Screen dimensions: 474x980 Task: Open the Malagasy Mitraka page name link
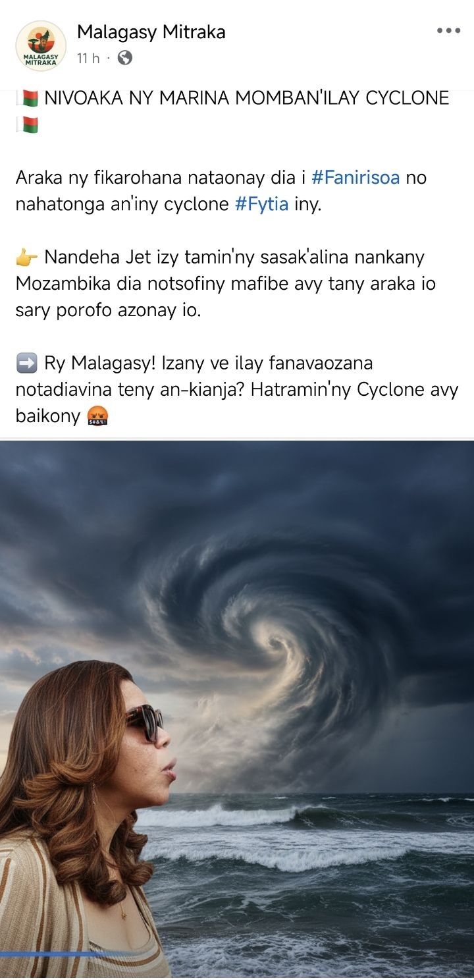(151, 32)
